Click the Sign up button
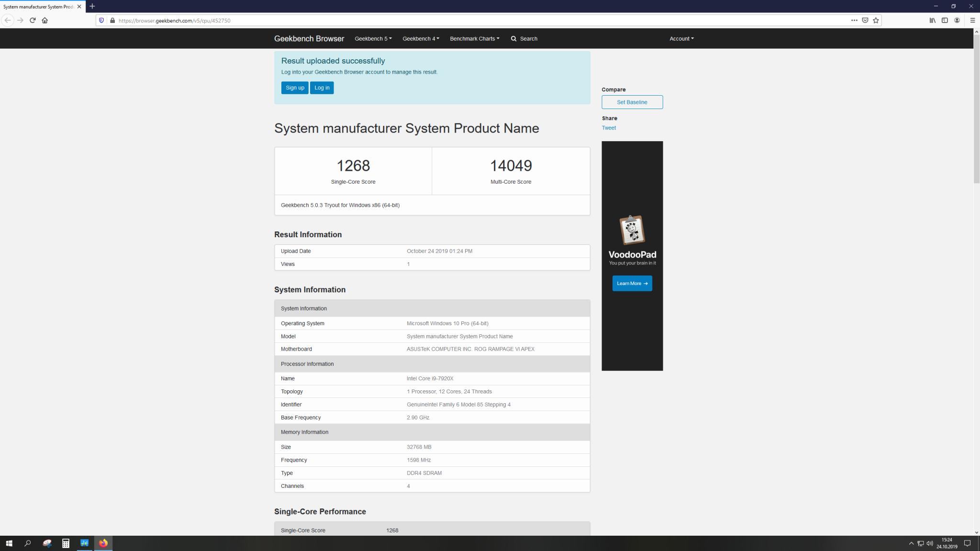 [295, 88]
